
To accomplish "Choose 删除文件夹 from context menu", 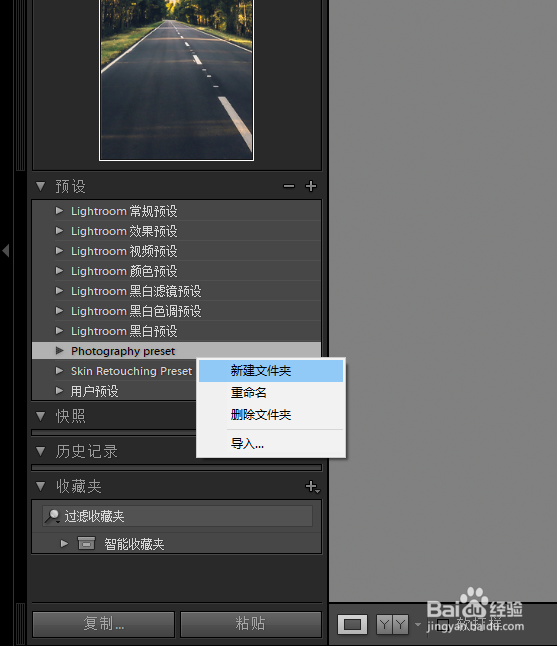I will 271,414.
